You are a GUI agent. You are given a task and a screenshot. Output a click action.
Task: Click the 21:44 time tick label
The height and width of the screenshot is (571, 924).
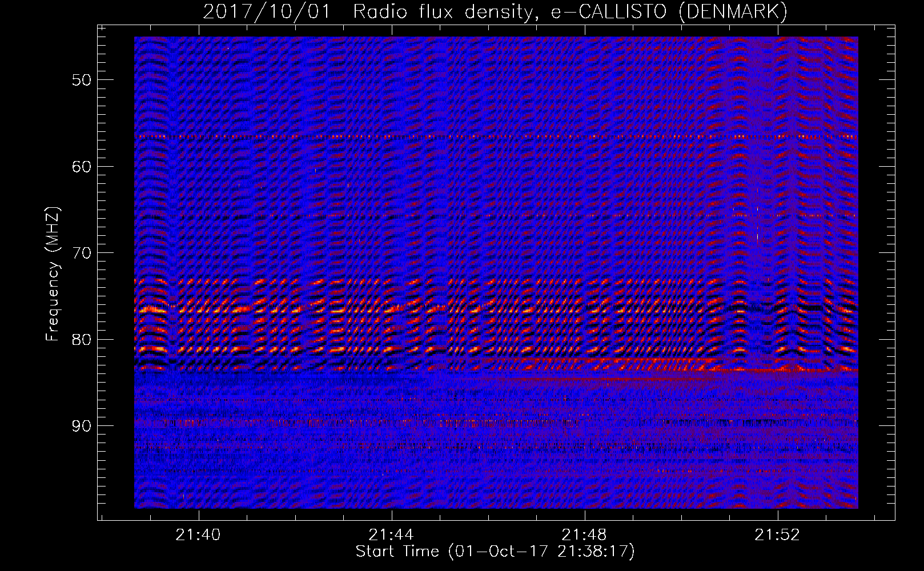coord(391,535)
